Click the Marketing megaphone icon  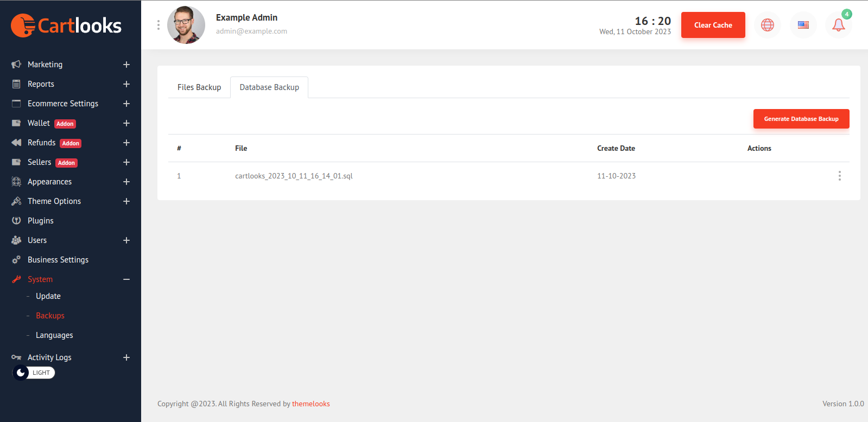pos(16,65)
